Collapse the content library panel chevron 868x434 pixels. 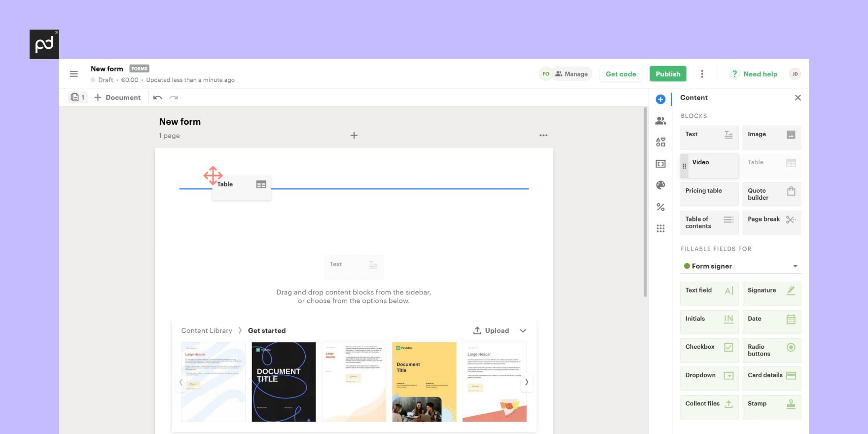[523, 330]
